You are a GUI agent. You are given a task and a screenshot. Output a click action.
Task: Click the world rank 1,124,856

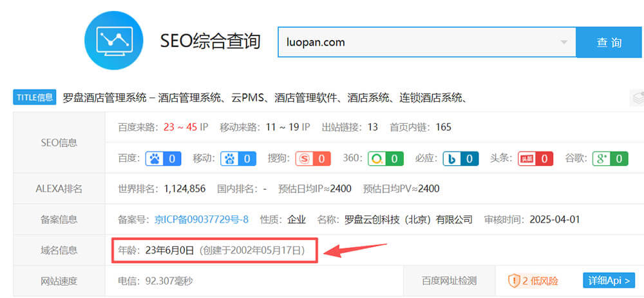coord(185,189)
